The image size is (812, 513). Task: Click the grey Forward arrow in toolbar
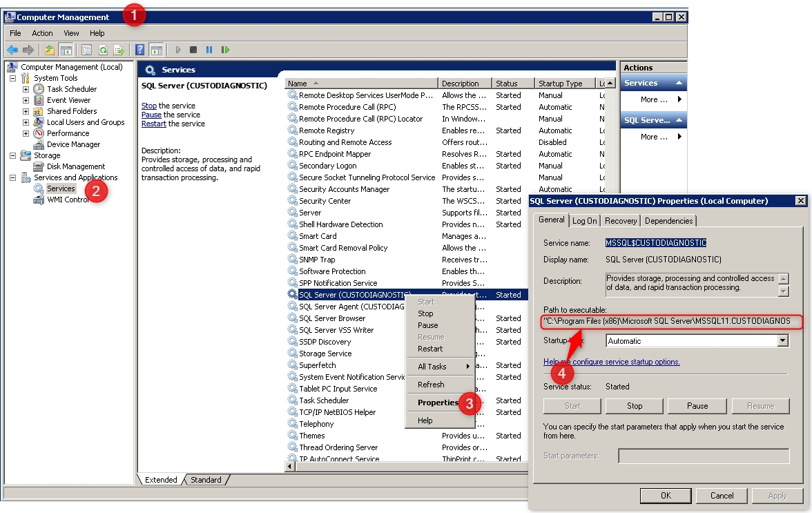pyautogui.click(x=28, y=50)
